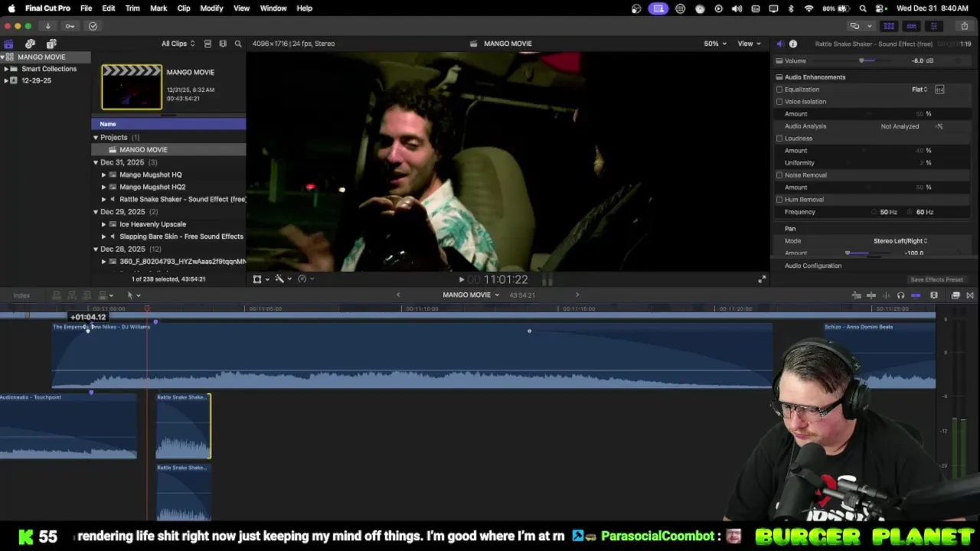
Task: Open macOS Spotlight search icon
Action: (863, 8)
